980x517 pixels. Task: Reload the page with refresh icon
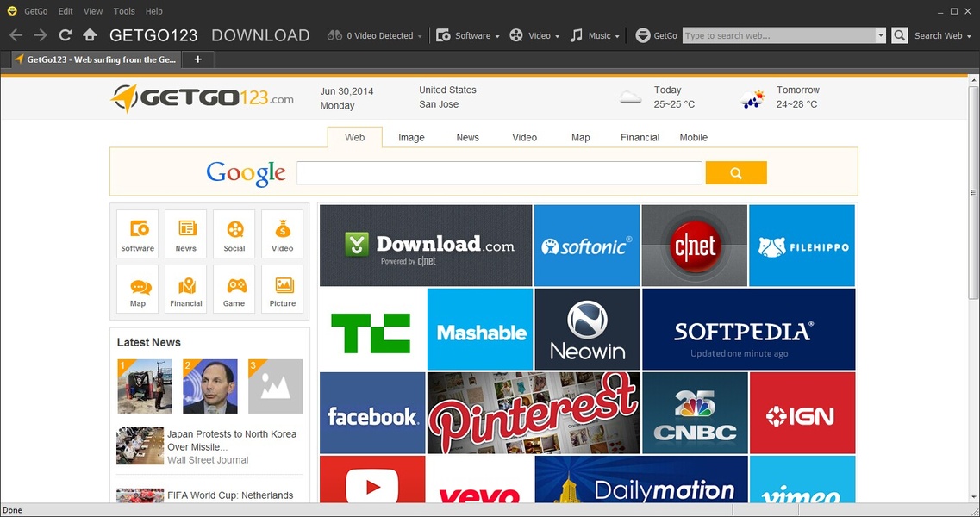(x=65, y=35)
